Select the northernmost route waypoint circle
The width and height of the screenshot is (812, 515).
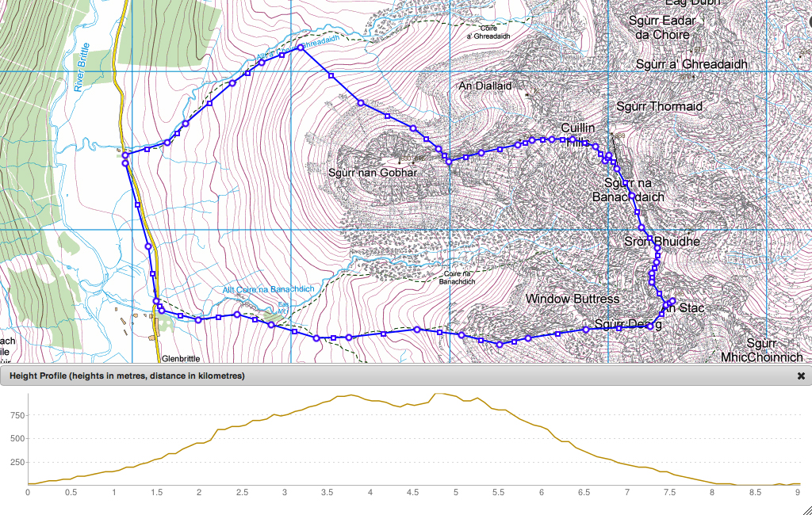tap(301, 48)
